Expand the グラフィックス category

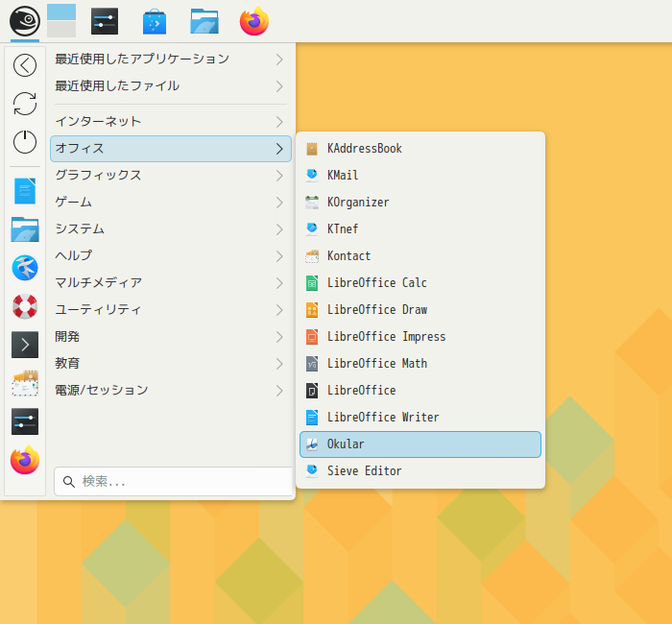tap(170, 176)
